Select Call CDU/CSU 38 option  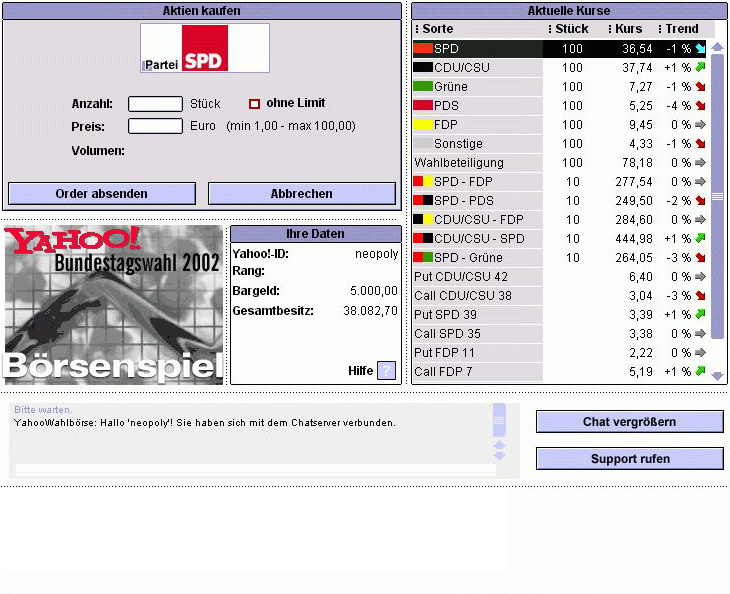click(560, 296)
